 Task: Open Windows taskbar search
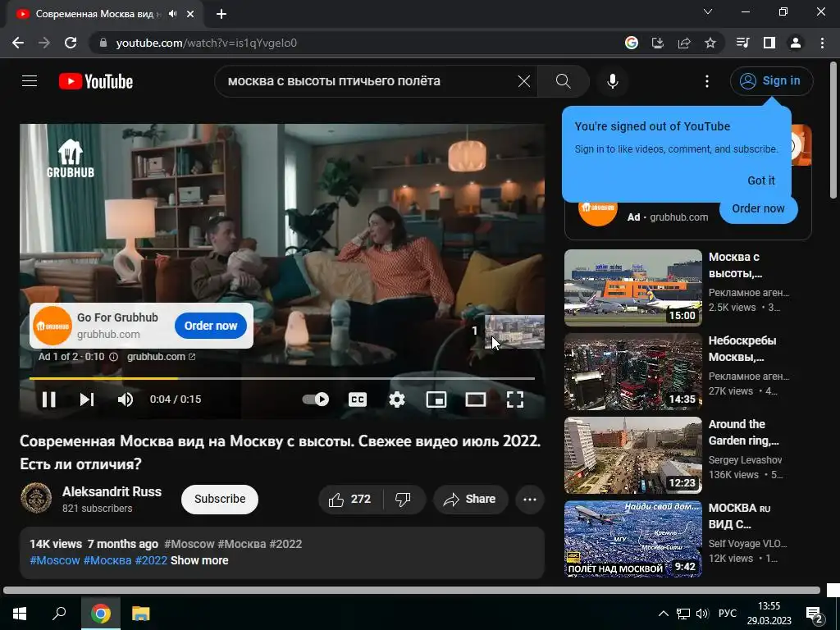[59, 614]
